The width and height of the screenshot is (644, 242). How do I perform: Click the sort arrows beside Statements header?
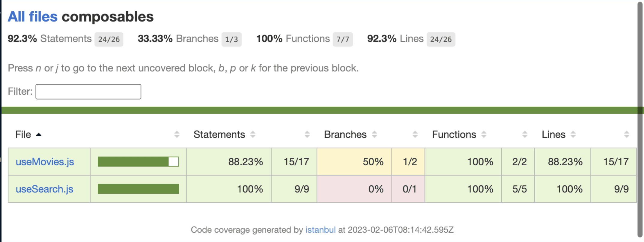(x=253, y=134)
